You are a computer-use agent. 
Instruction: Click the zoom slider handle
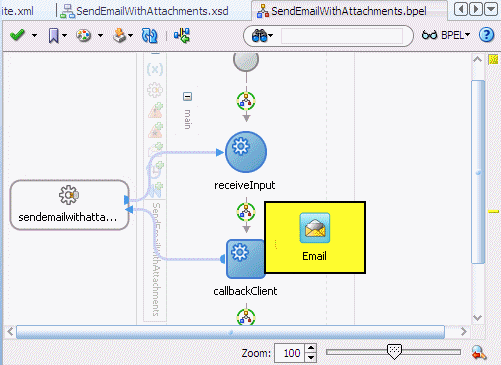(394, 352)
